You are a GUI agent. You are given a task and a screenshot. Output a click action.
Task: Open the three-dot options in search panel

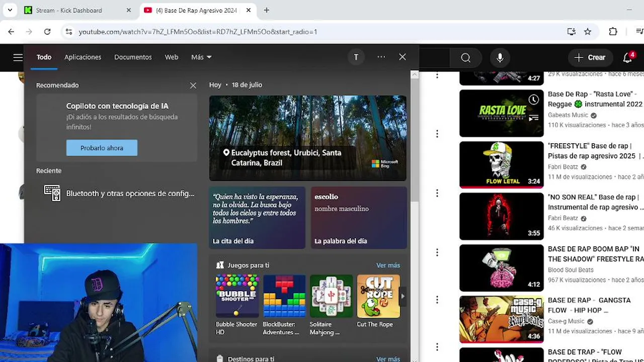[381, 57]
